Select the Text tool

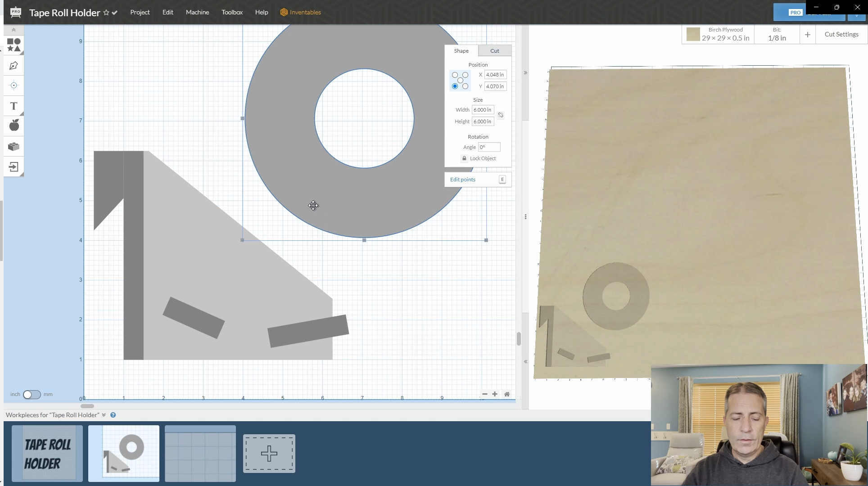pyautogui.click(x=14, y=106)
